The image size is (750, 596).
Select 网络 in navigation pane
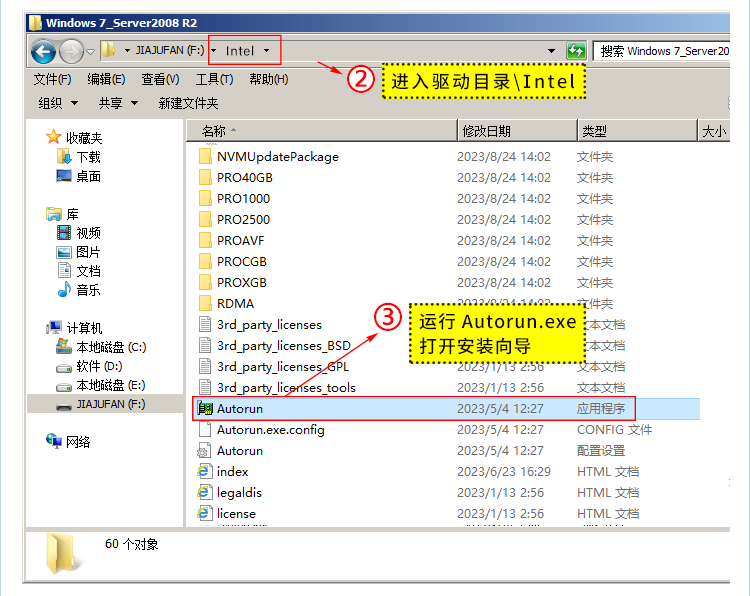(78, 442)
